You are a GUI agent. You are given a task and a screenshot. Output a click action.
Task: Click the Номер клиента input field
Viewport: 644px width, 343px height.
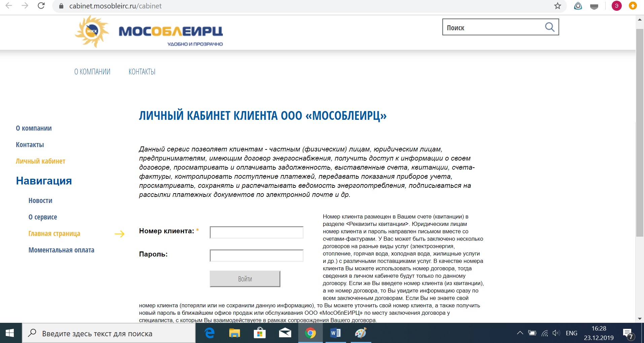257,232
